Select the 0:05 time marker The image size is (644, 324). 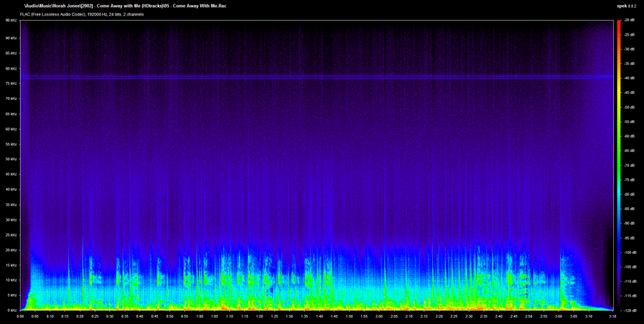click(35, 316)
